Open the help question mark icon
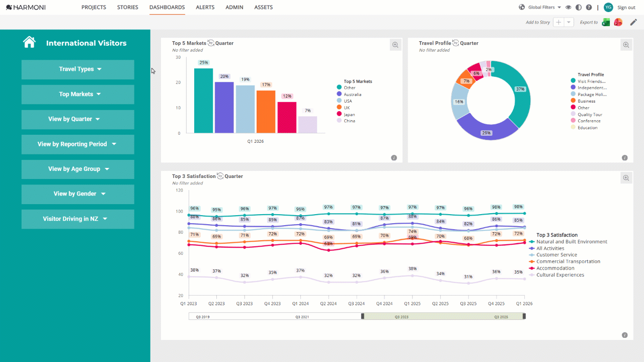644x362 pixels. click(589, 7)
